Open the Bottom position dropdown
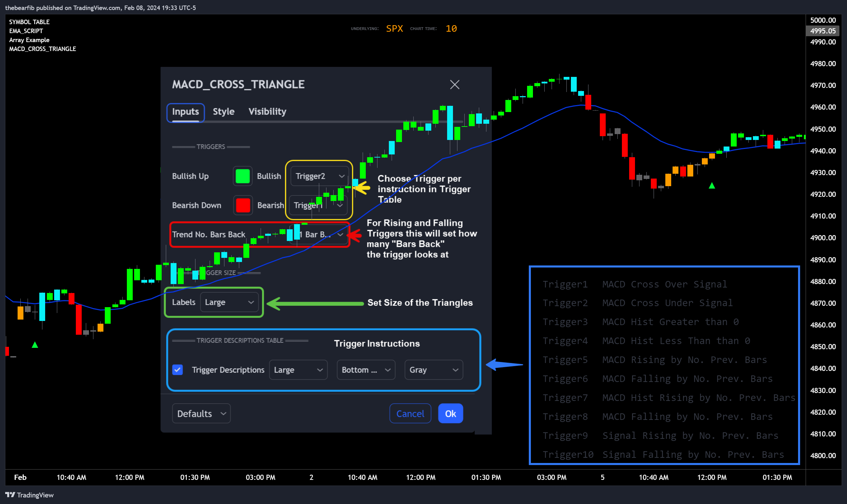 366,370
